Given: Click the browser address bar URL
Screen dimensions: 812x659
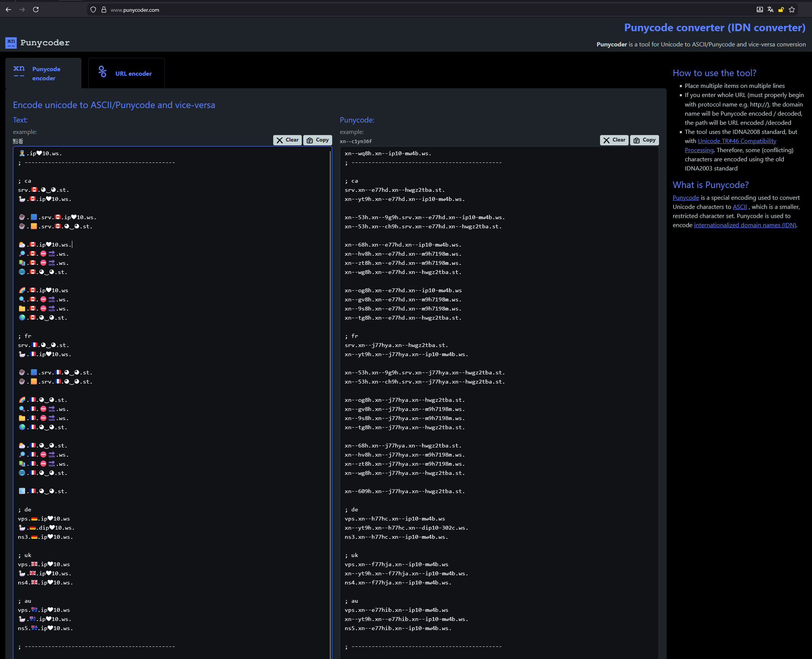Looking at the screenshot, I should point(135,10).
